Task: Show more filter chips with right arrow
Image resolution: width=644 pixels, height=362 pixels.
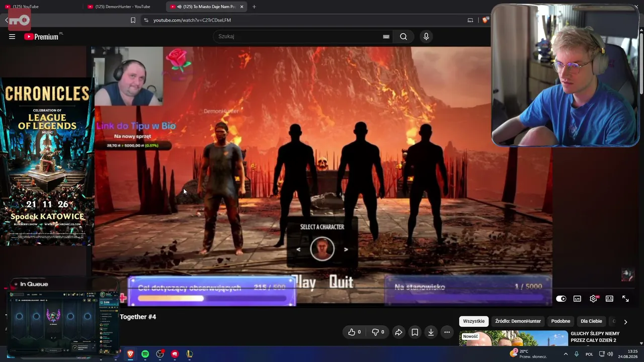Action: pyautogui.click(x=625, y=322)
